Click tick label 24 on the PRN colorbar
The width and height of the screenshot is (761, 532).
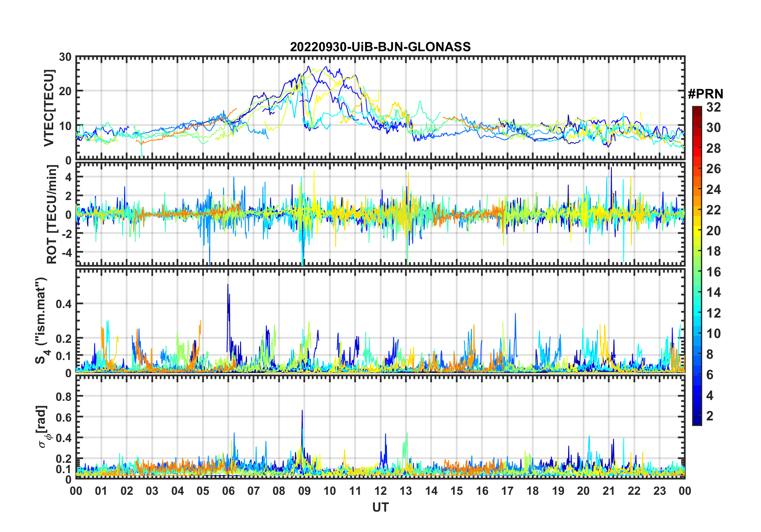tap(713, 190)
